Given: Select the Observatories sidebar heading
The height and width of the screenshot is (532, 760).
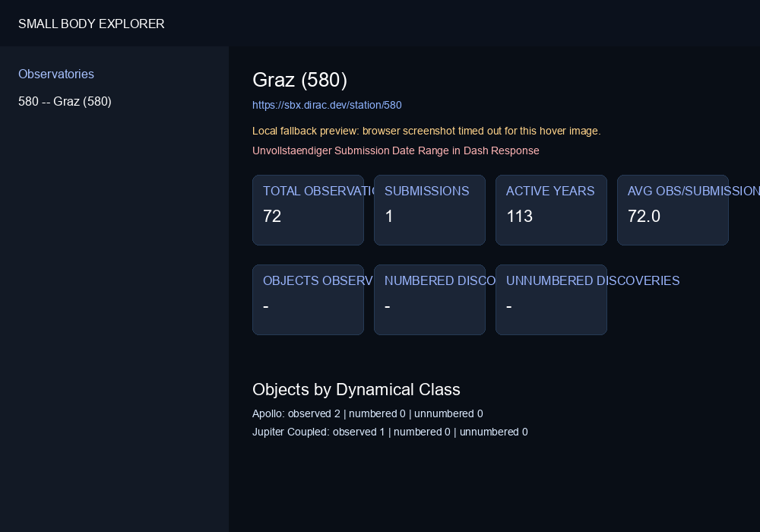Looking at the screenshot, I should tap(56, 74).
